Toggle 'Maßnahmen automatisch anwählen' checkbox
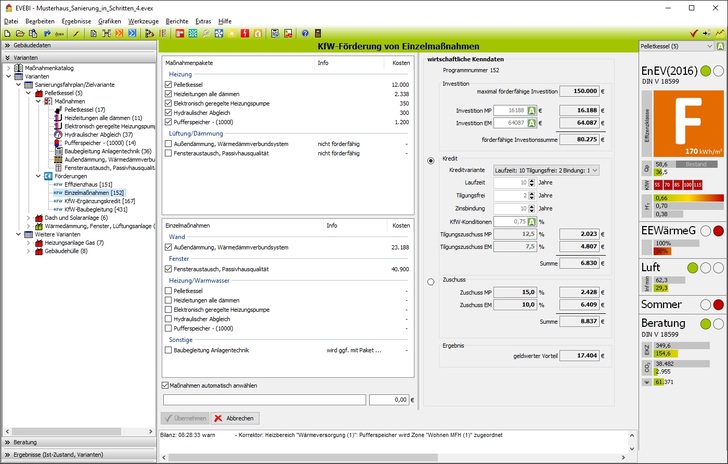 pos(167,385)
